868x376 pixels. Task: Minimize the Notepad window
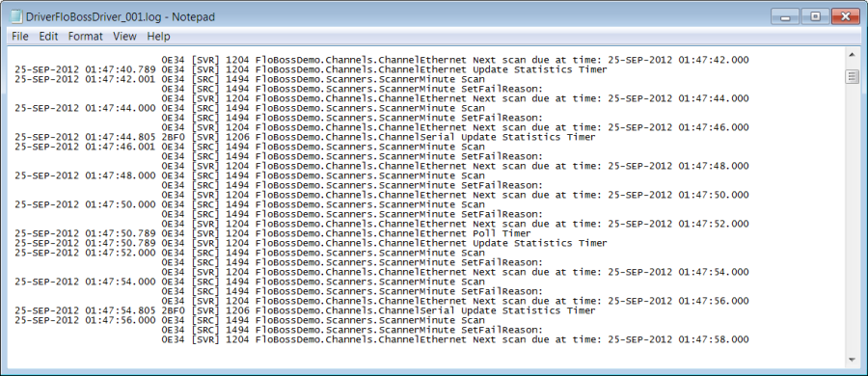click(x=785, y=16)
